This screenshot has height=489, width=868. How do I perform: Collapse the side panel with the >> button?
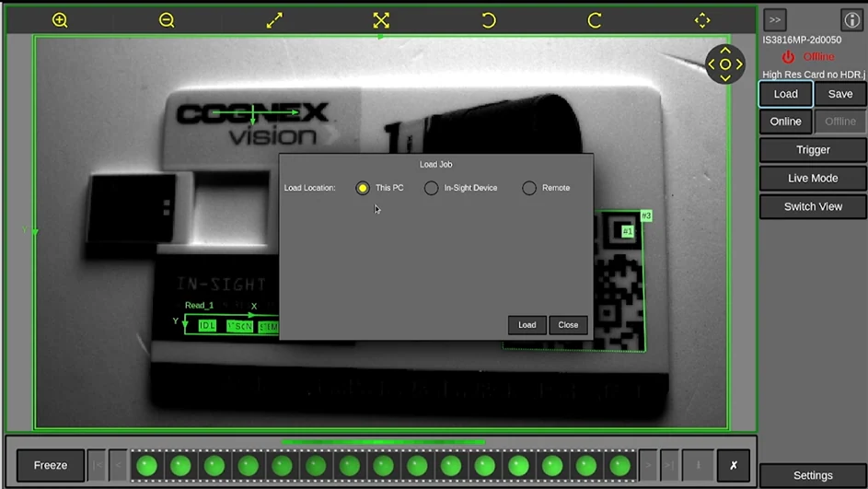pos(775,20)
